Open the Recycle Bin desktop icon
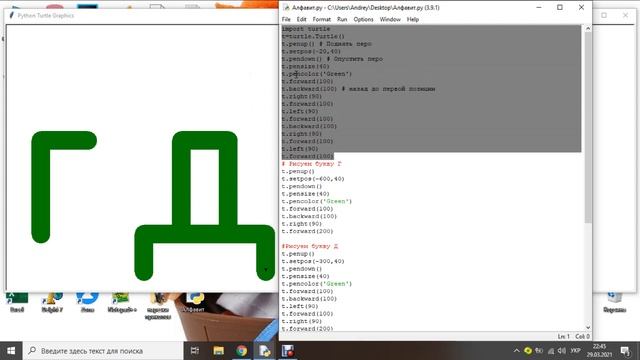Image resolution: width=640 pixels, height=360 pixels. point(614,302)
